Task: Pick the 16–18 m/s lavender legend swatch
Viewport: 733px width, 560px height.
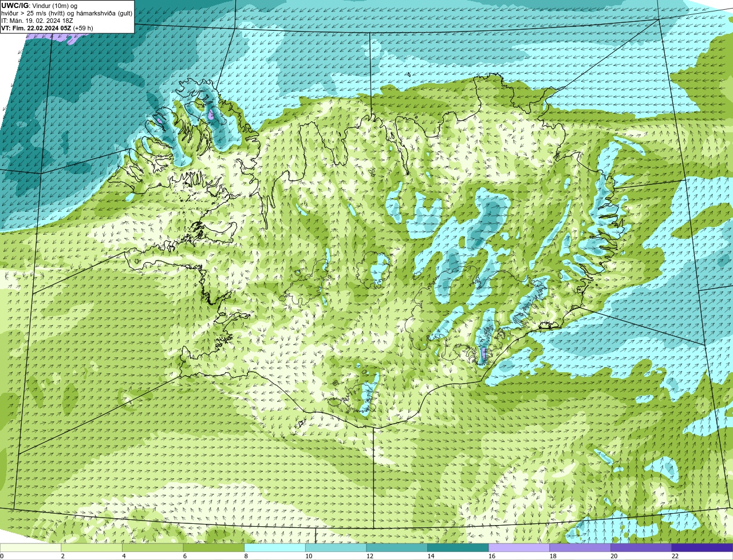Action: pos(519,547)
